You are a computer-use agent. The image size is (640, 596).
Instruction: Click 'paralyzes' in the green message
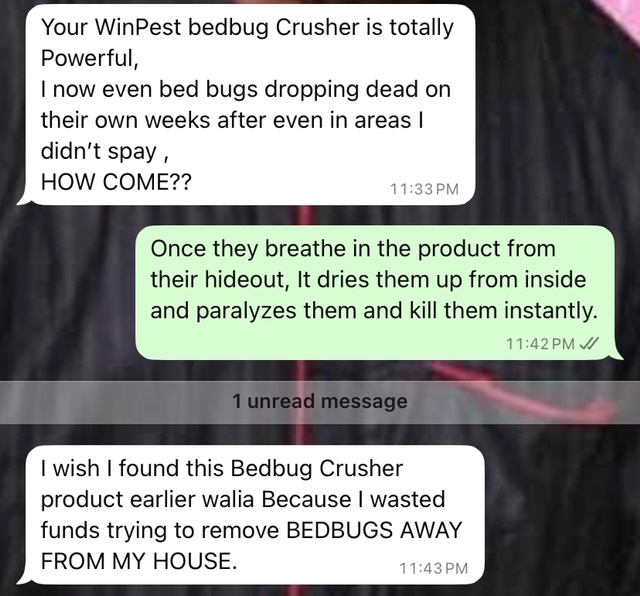click(x=246, y=311)
